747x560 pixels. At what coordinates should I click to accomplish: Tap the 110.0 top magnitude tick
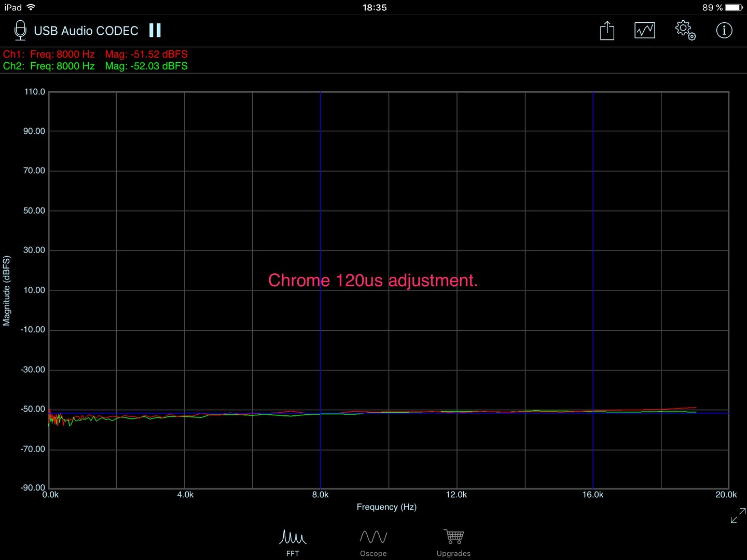point(35,92)
